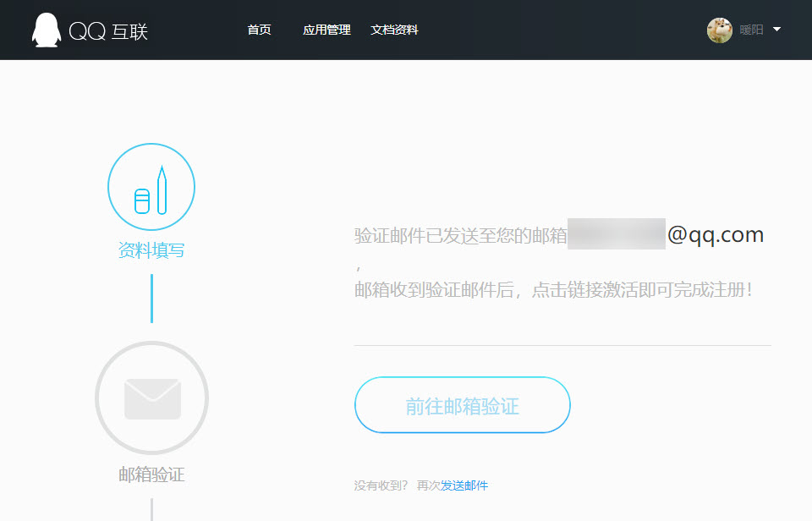Open the 应用管理 navigation item
This screenshot has width=812, height=521.
coord(326,29)
